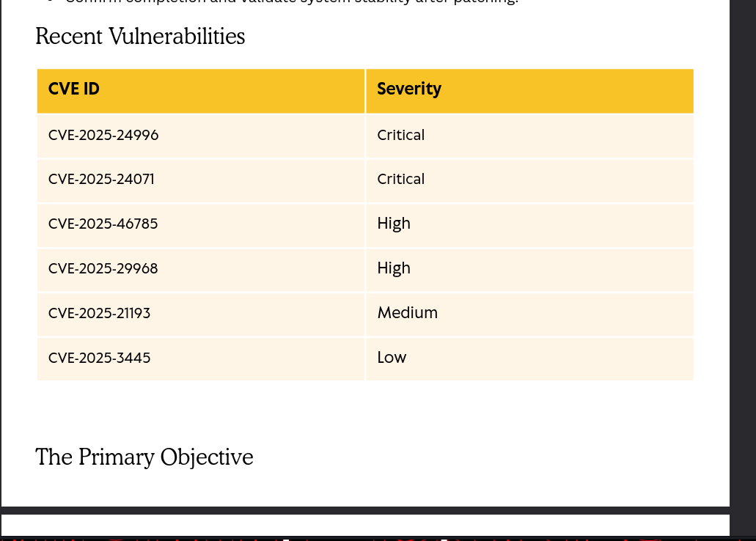Select the CVE-2025-3445 cell
756x541 pixels.
[x=100, y=358]
